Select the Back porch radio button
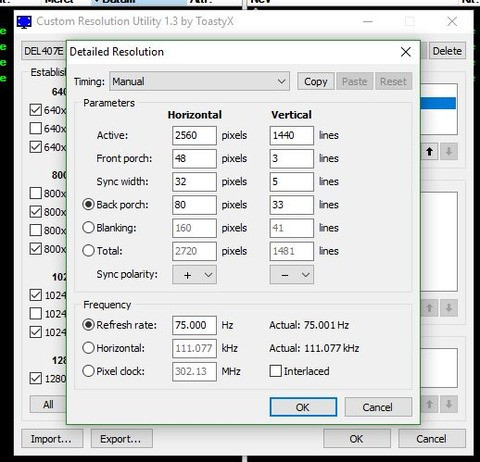This screenshot has width=480, height=462. (88, 205)
